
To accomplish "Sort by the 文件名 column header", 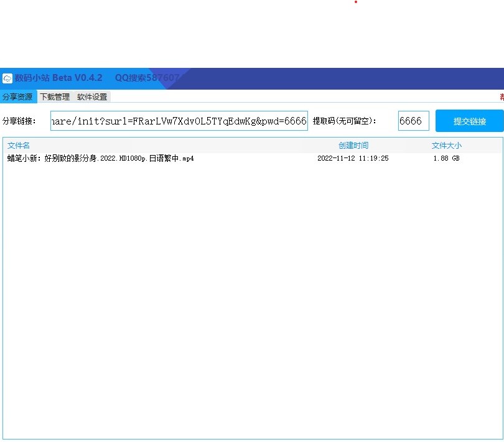I will coord(19,146).
